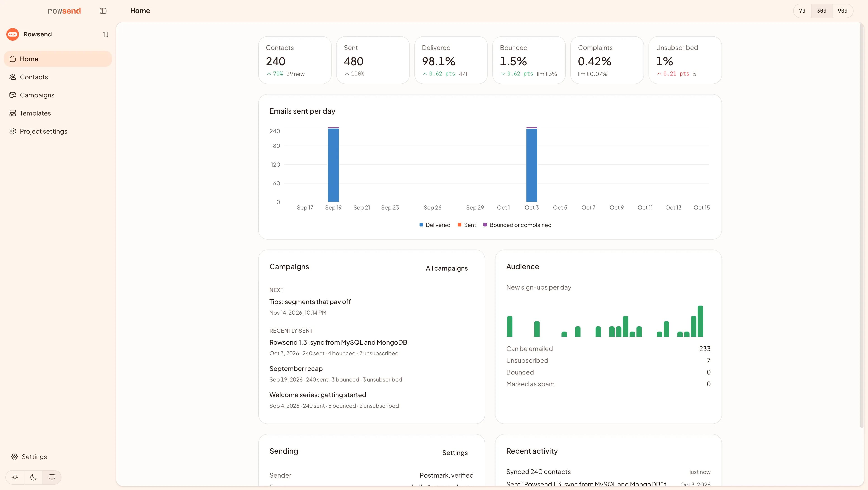The width and height of the screenshot is (868, 490).
Task: Toggle the Bounced or complained legend swatch
Action: pos(485,225)
